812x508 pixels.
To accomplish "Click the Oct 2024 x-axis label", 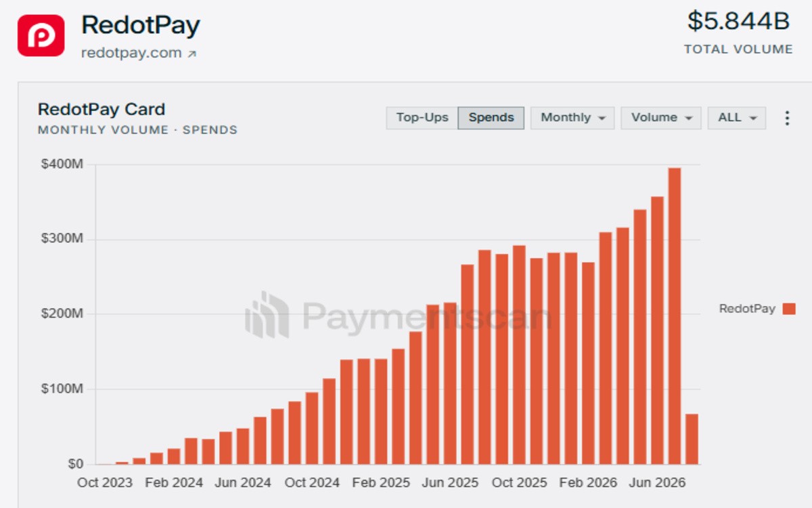I will point(312,483).
